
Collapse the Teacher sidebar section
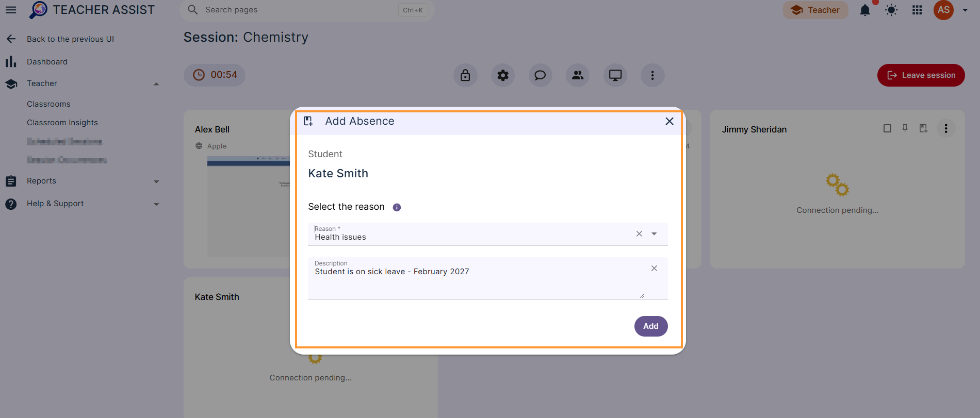[156, 83]
